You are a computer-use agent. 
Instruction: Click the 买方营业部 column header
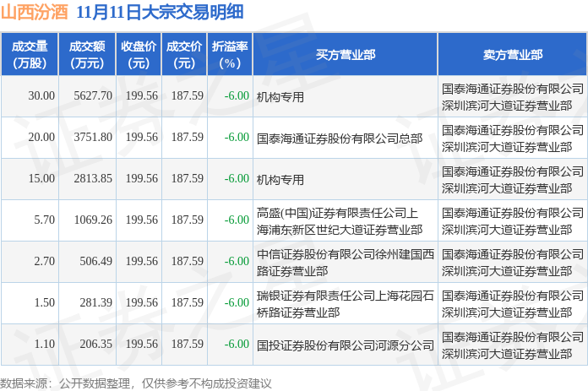point(346,54)
